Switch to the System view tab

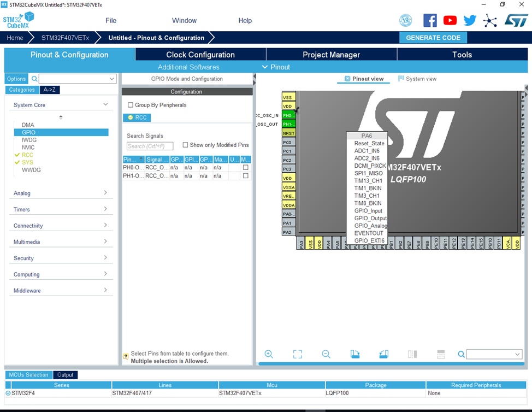pyautogui.click(x=417, y=79)
